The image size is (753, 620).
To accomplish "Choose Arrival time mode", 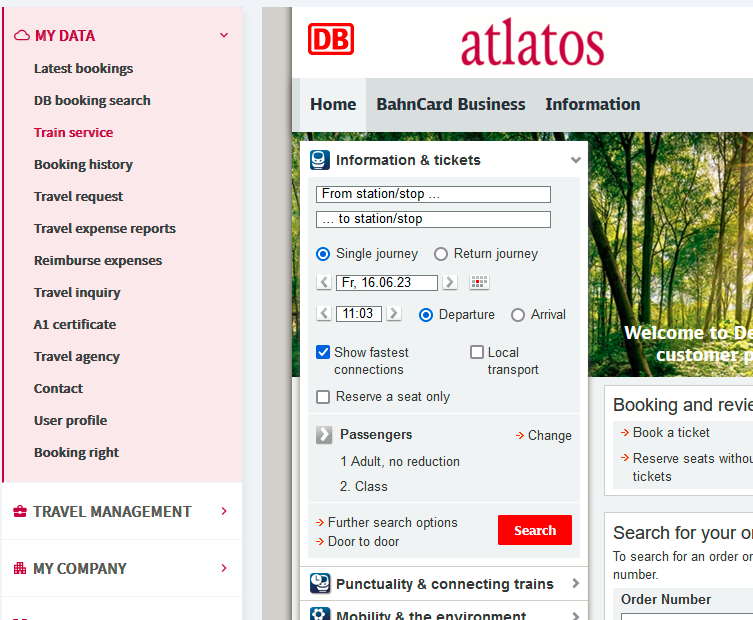I will point(518,315).
